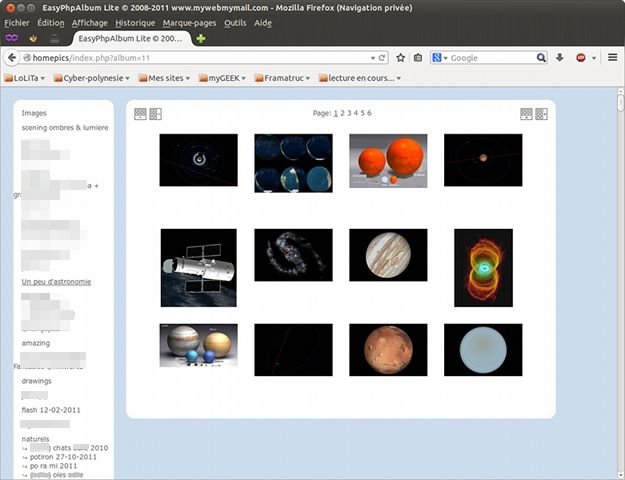Viewport: 625px width, 480px height.
Task: Open the 'Un peu d'astronomie' album link
Action: point(56,282)
